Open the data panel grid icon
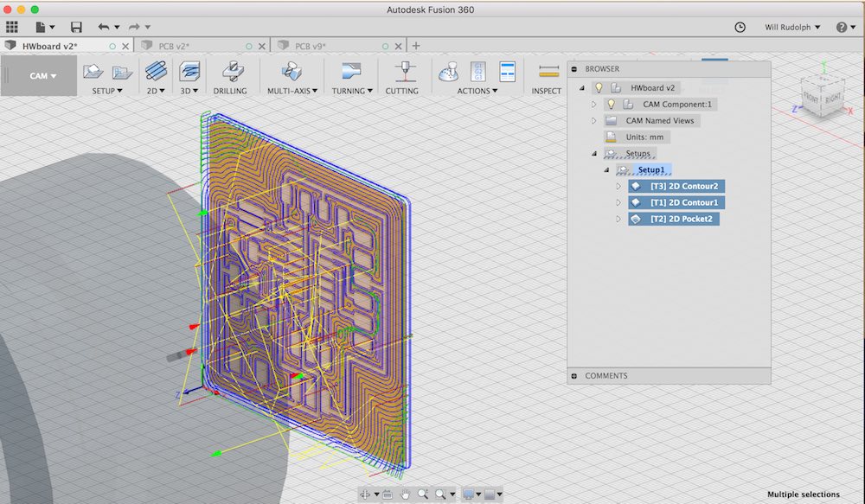This screenshot has height=504, width=865. click(x=12, y=27)
